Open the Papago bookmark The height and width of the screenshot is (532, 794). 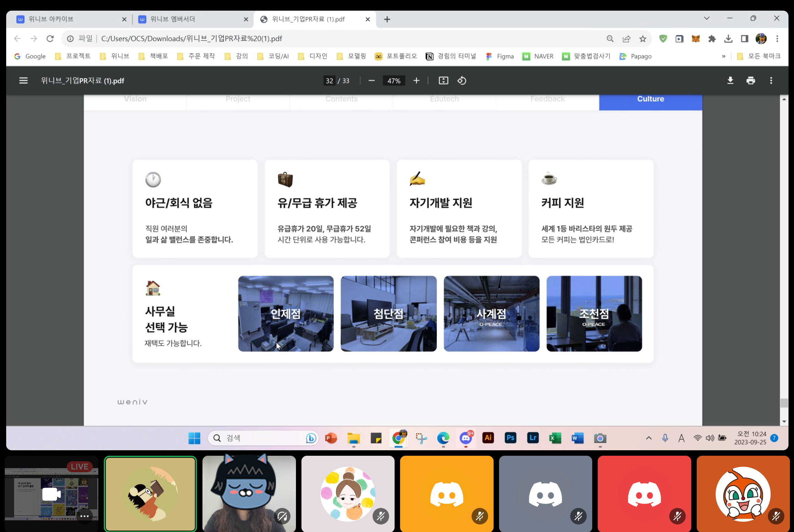[636, 56]
